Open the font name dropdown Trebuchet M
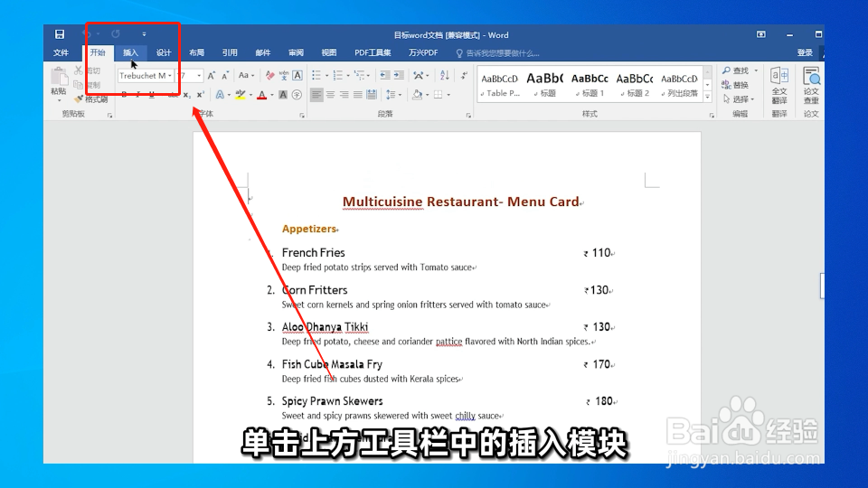The height and width of the screenshot is (488, 868). click(169, 76)
